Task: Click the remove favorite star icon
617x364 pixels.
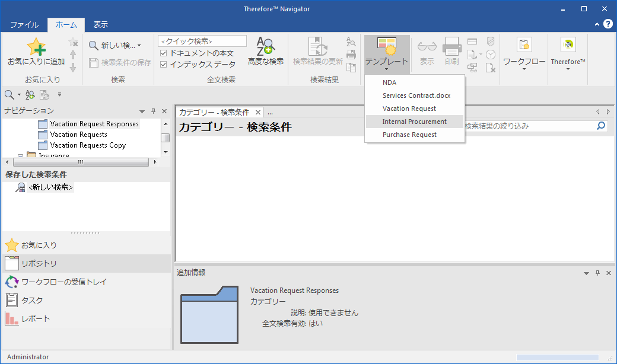Action: tap(73, 42)
